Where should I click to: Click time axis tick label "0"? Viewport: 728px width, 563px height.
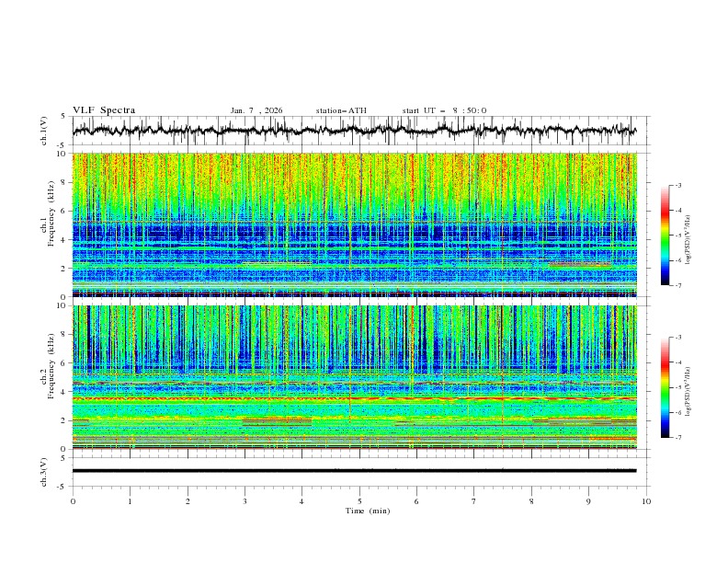pos(73,501)
